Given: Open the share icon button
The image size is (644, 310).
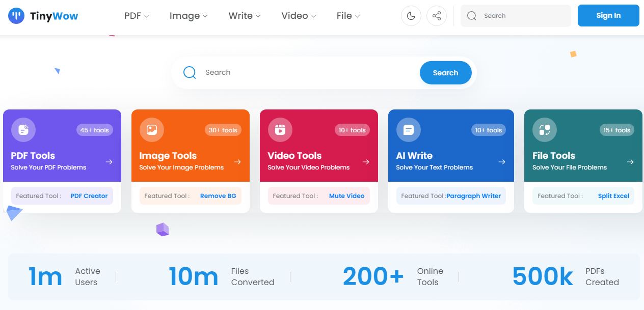Looking at the screenshot, I should 437,16.
